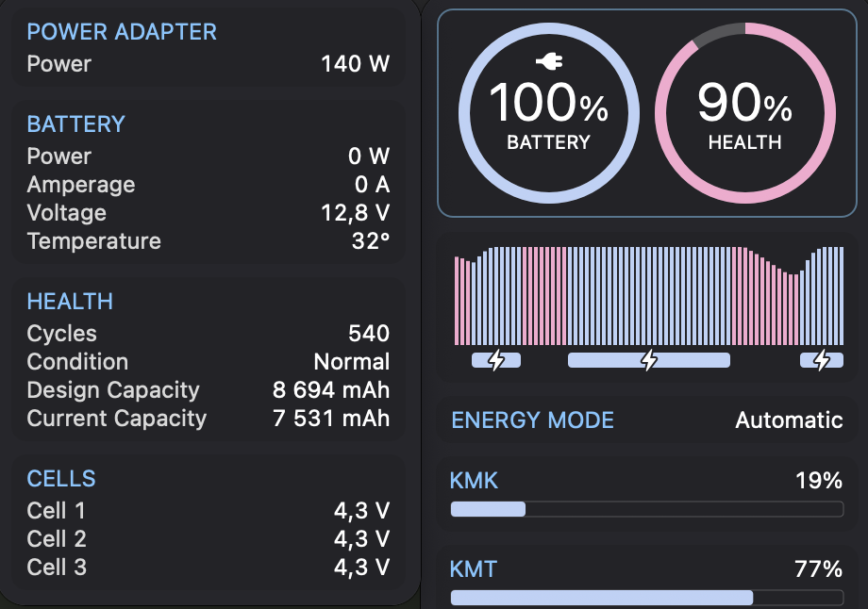Select the Design Capacity row
Image resolution: width=868 pixels, height=609 pixels.
pyautogui.click(x=208, y=390)
